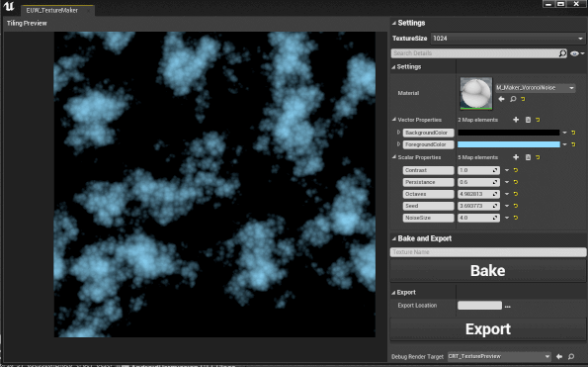The image size is (588, 367).
Task: Use selected asset arrow under Material
Action: pos(501,99)
